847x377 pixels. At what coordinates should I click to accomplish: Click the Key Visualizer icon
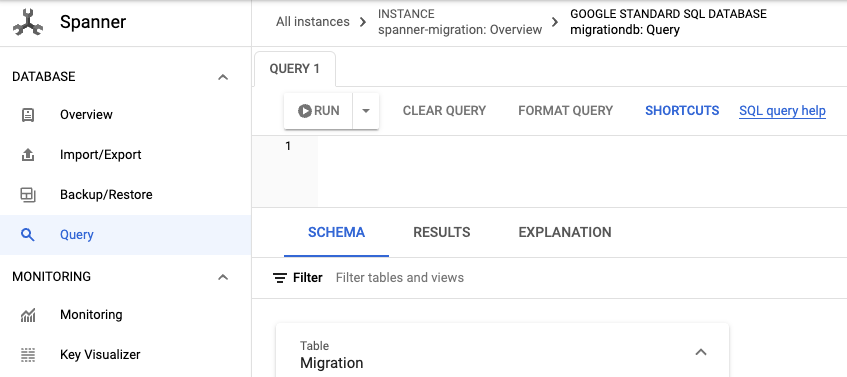(x=28, y=354)
